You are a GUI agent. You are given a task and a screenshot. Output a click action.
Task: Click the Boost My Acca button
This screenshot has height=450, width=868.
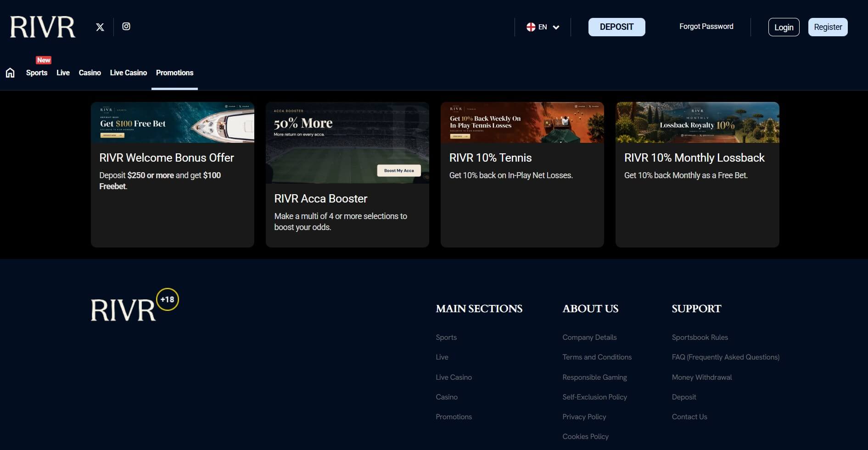point(399,170)
